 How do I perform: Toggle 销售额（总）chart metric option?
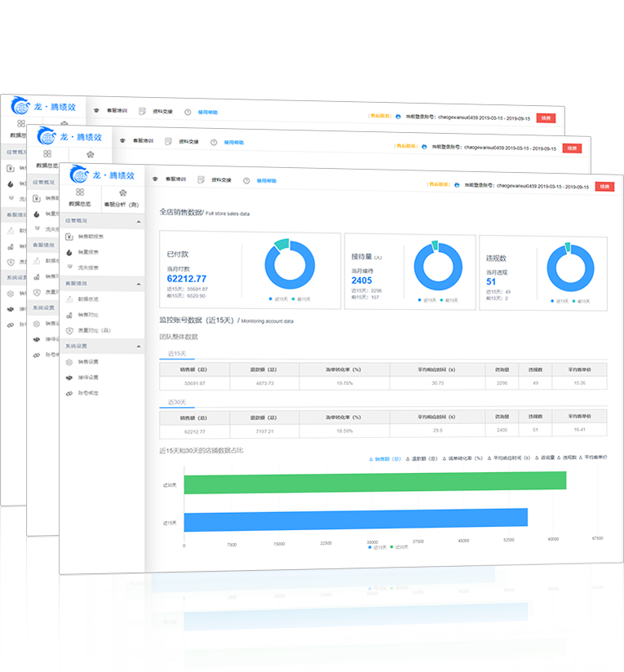tap(385, 458)
